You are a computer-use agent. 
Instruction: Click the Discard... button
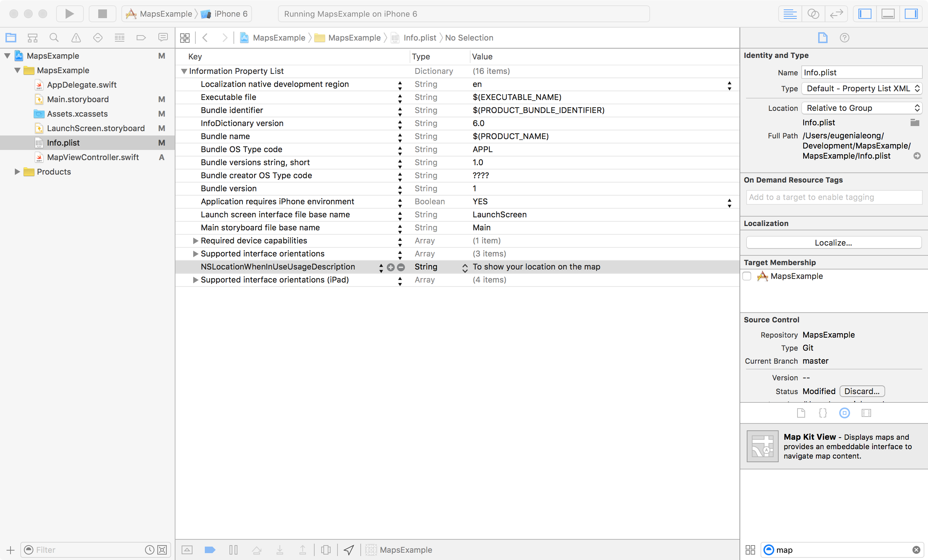(x=862, y=392)
